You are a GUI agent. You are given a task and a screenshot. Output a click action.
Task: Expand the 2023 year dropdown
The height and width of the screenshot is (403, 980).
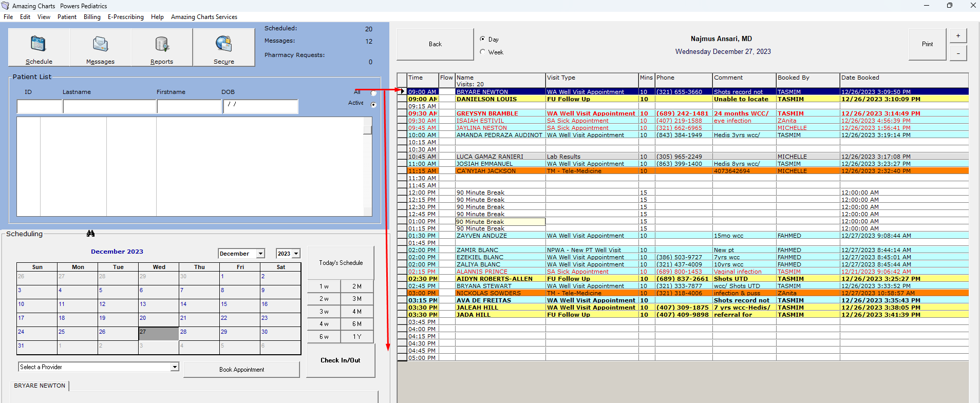(296, 254)
